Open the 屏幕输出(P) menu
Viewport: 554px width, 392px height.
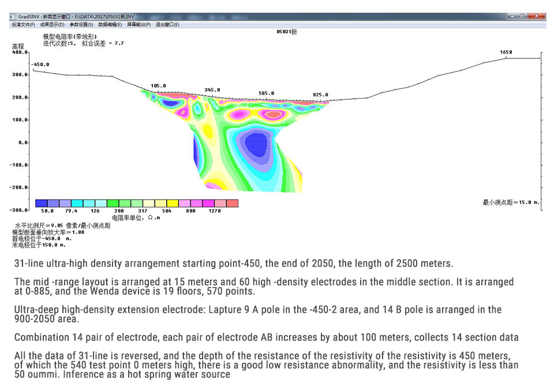pyautogui.click(x=139, y=25)
